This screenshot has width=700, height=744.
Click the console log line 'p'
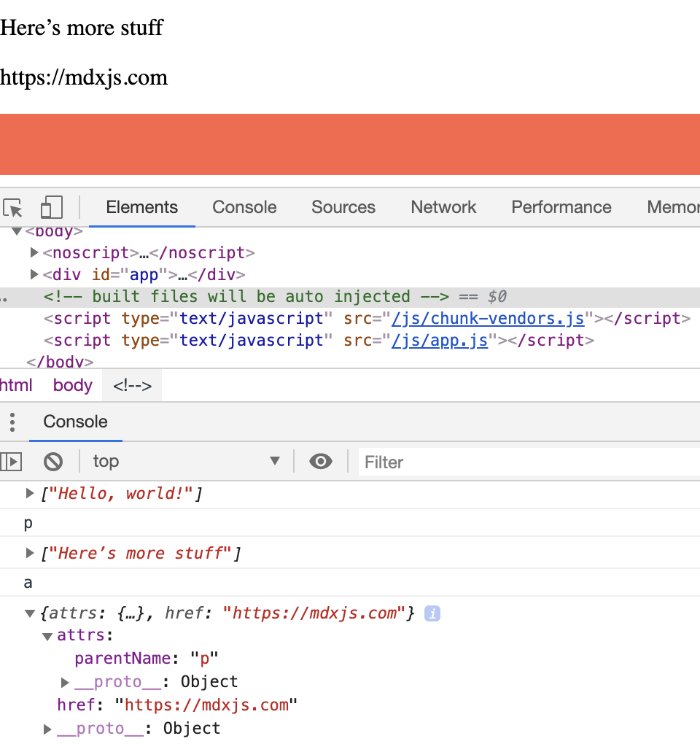point(28,523)
